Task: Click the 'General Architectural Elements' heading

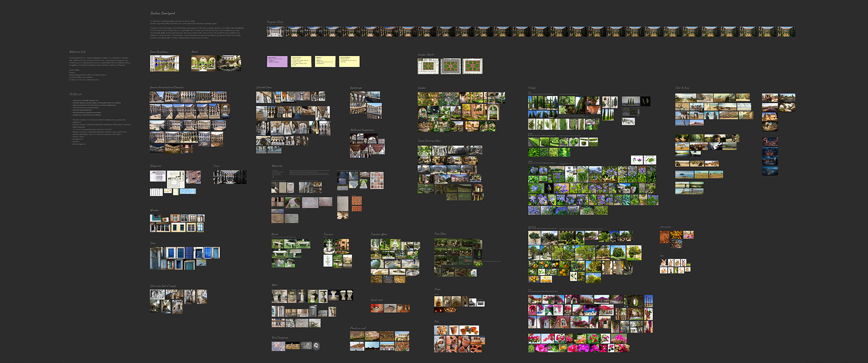Action: [167, 87]
